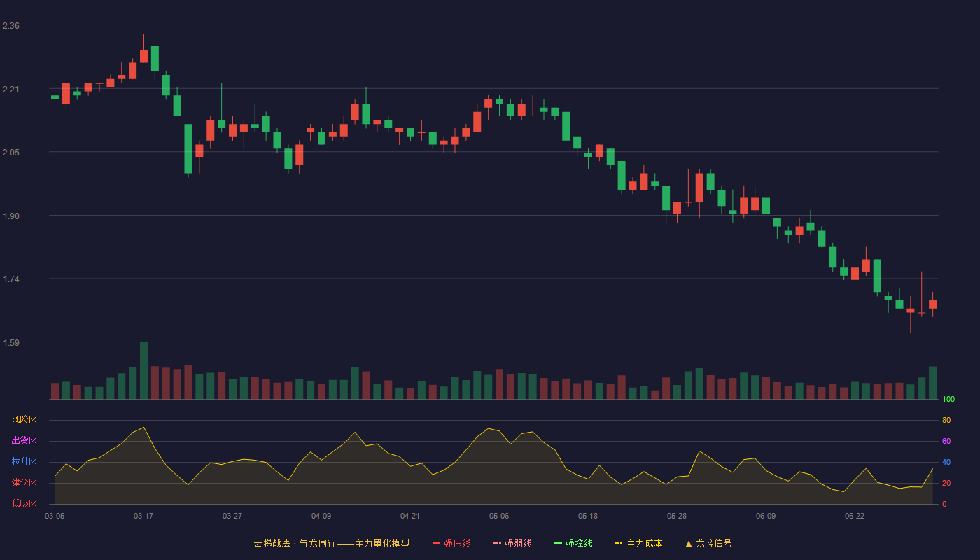Click the 04-21 date label

coord(410,516)
